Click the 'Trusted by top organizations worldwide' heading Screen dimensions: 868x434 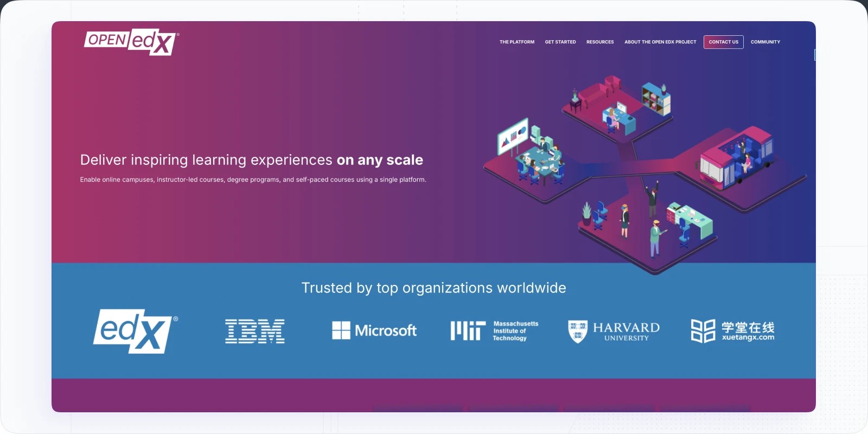(434, 288)
